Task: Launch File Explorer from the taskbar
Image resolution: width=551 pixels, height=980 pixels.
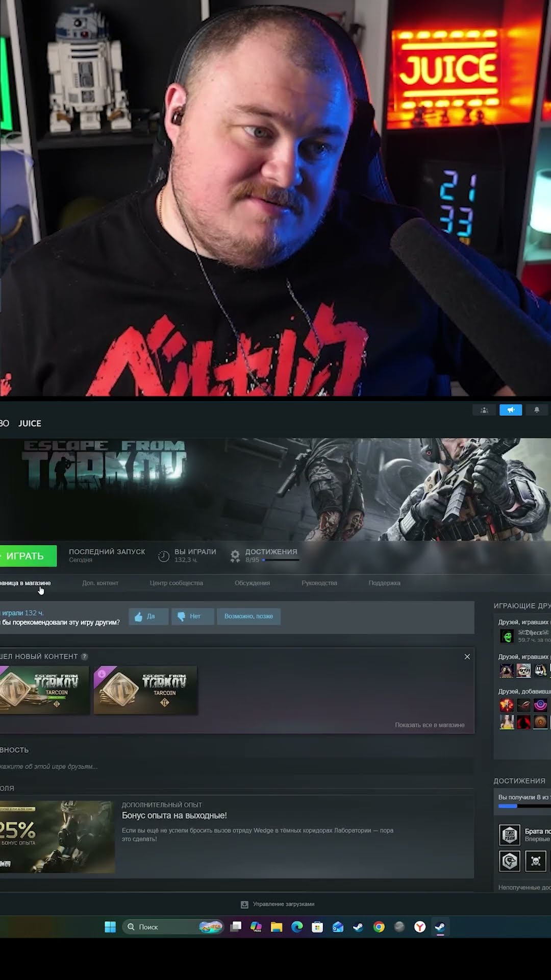Action: [277, 927]
